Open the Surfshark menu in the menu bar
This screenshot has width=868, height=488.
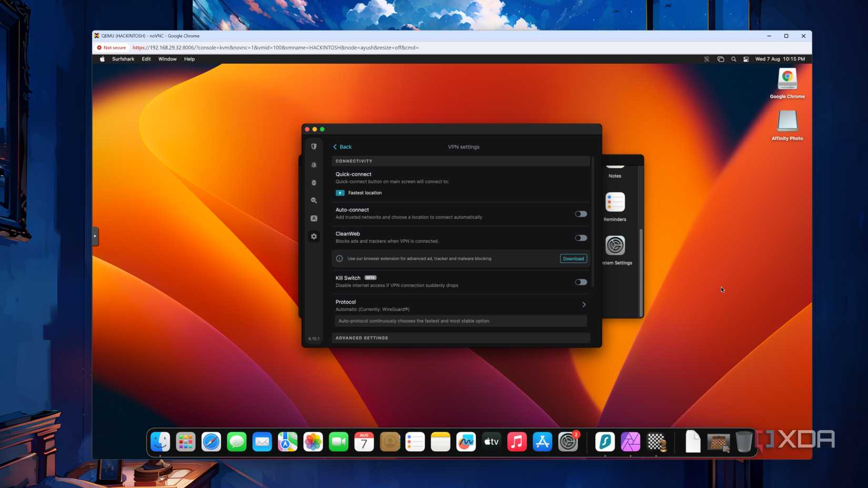tap(123, 59)
